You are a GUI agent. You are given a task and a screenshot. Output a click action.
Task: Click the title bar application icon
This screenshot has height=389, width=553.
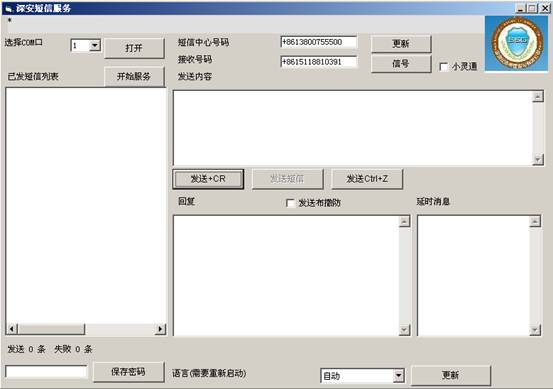pyautogui.click(x=9, y=8)
